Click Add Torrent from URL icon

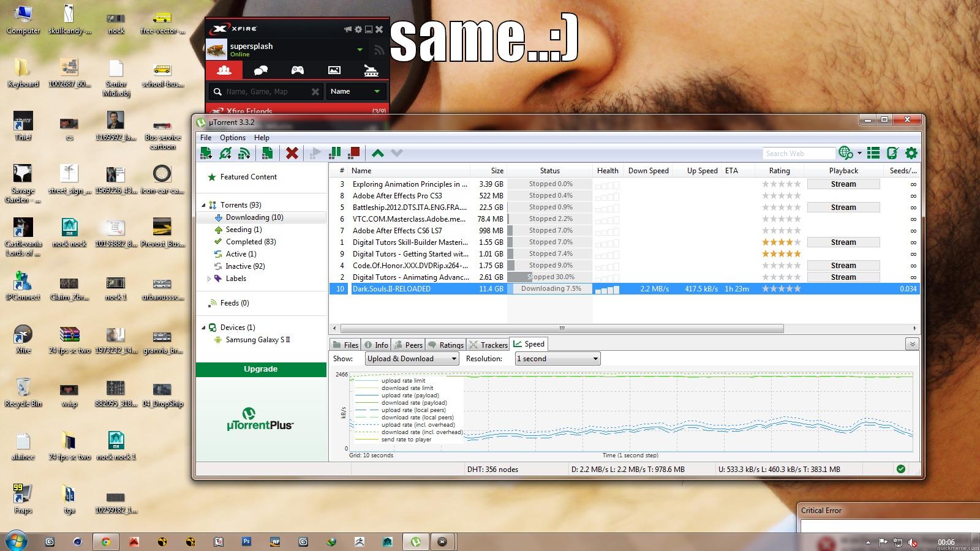(x=225, y=153)
